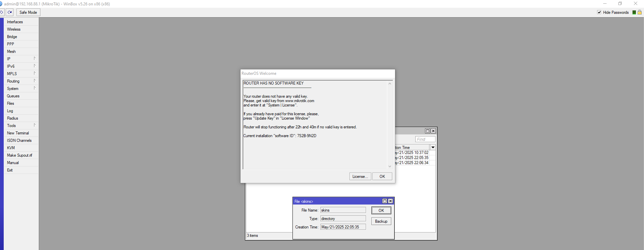Screen dimensions: 644x250
Task: Expand the MPLS submenu arrow
Action: point(34,73)
